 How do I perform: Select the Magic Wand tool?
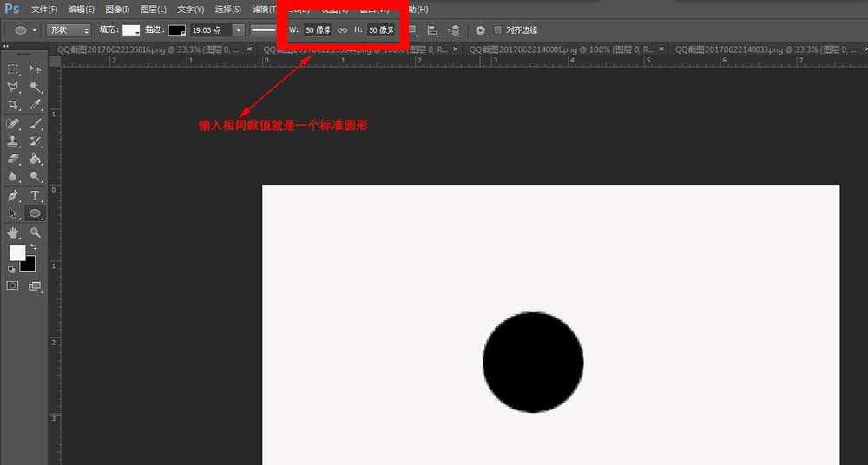36,88
